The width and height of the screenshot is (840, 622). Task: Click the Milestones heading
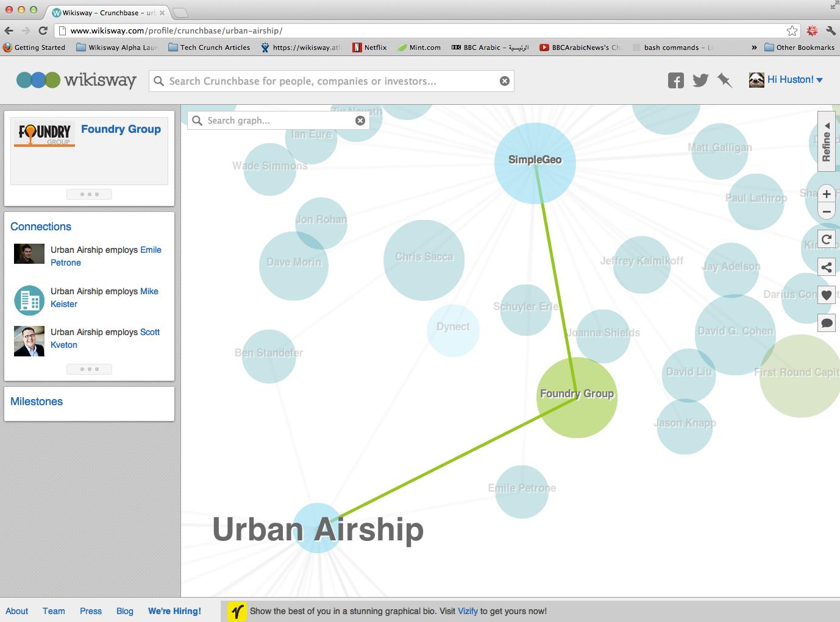(x=37, y=401)
